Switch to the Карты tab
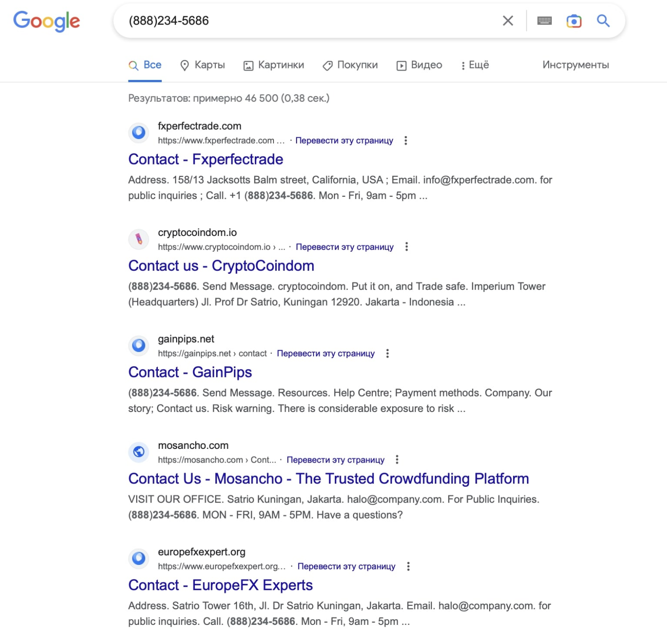 203,65
